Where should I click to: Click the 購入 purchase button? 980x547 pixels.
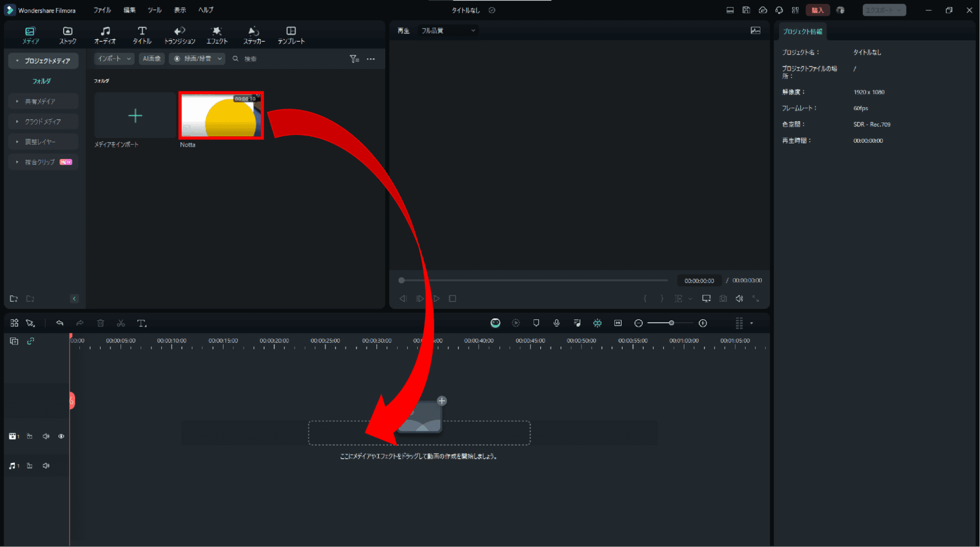tap(817, 10)
